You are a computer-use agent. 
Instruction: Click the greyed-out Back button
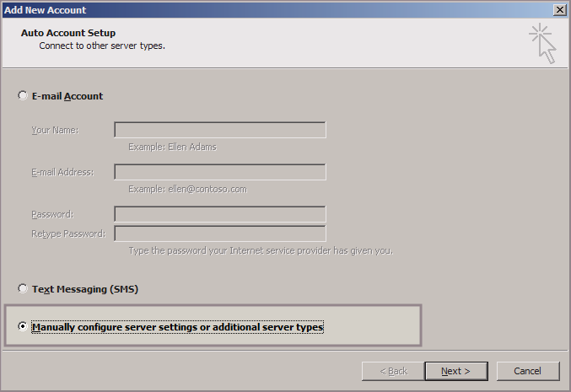(x=392, y=371)
